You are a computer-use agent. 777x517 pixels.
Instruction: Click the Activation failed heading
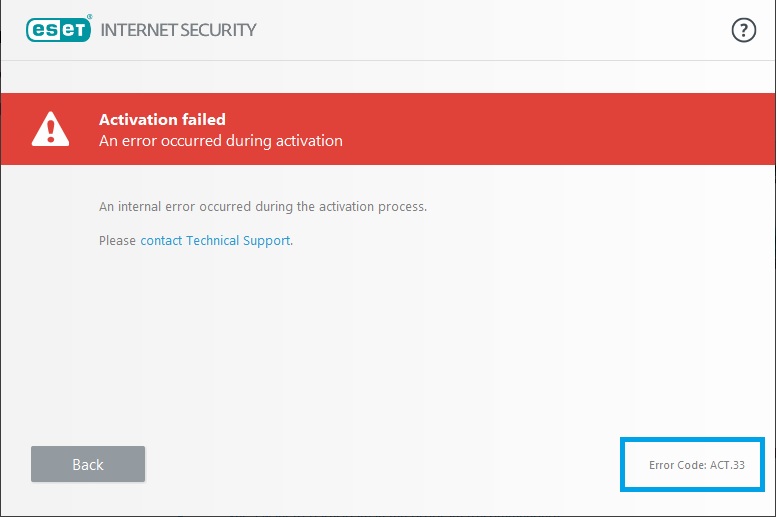162,119
